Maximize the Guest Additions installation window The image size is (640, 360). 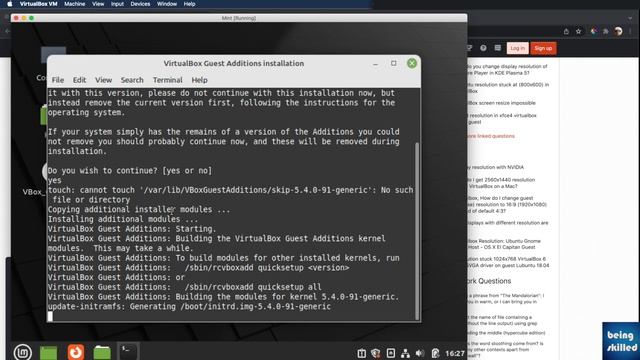(393, 63)
